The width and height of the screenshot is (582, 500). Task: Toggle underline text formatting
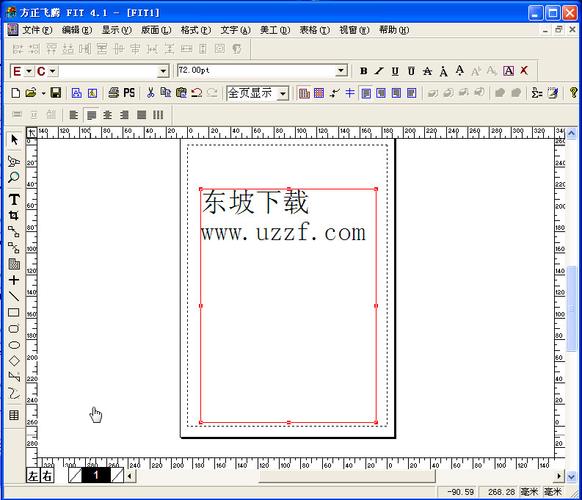click(x=395, y=71)
